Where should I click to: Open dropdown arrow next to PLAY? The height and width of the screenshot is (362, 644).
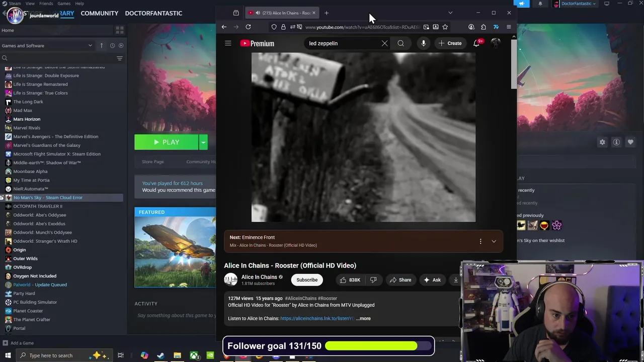click(203, 142)
